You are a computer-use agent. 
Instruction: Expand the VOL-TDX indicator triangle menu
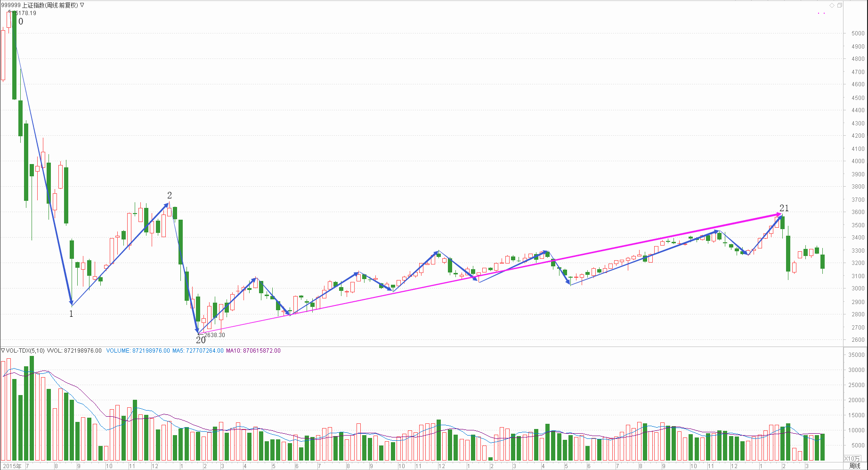click(3, 351)
